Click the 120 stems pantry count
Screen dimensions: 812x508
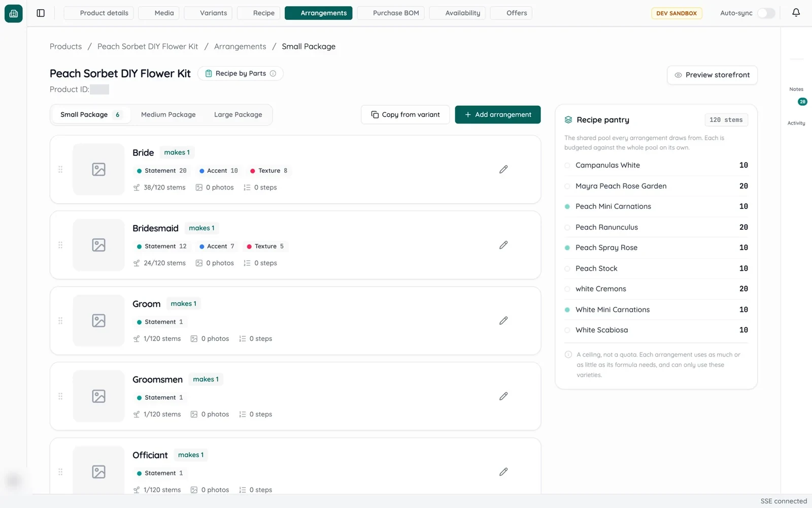tap(726, 120)
